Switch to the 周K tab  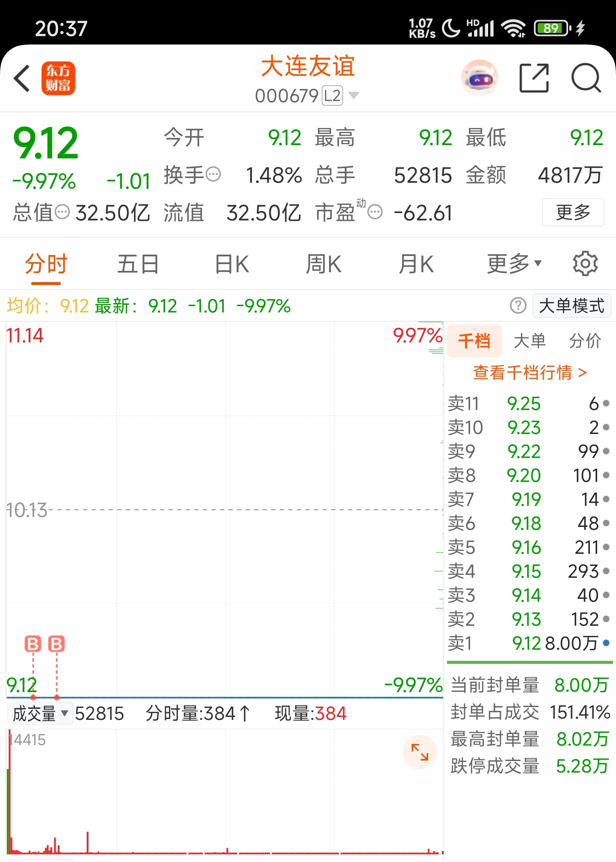323,264
